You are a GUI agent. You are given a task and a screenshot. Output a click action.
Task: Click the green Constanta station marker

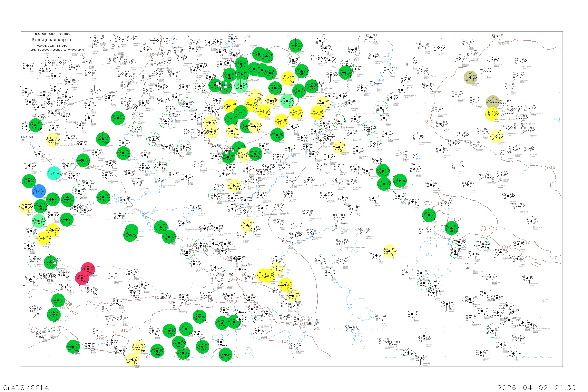point(67,220)
